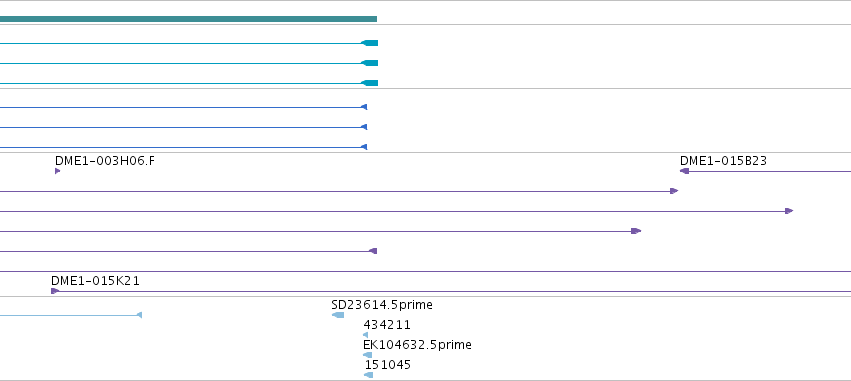This screenshot has height=381, width=851.
Task: Select the SD23614.5prime label
Action: 382,305
